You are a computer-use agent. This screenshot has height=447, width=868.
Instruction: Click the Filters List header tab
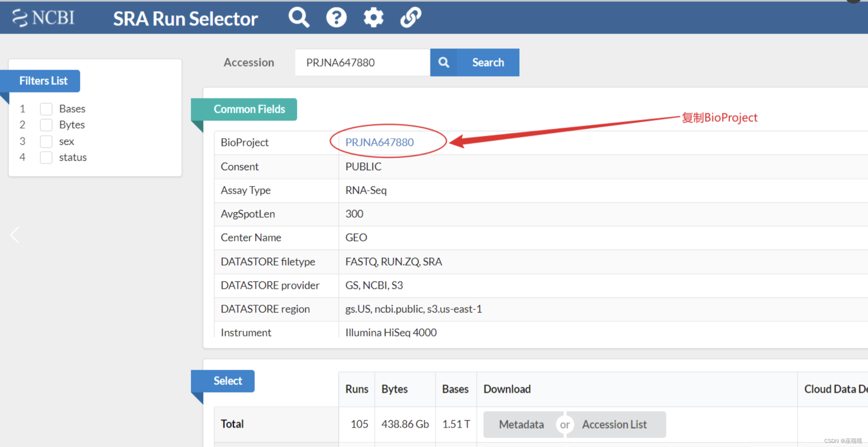pyautogui.click(x=43, y=81)
